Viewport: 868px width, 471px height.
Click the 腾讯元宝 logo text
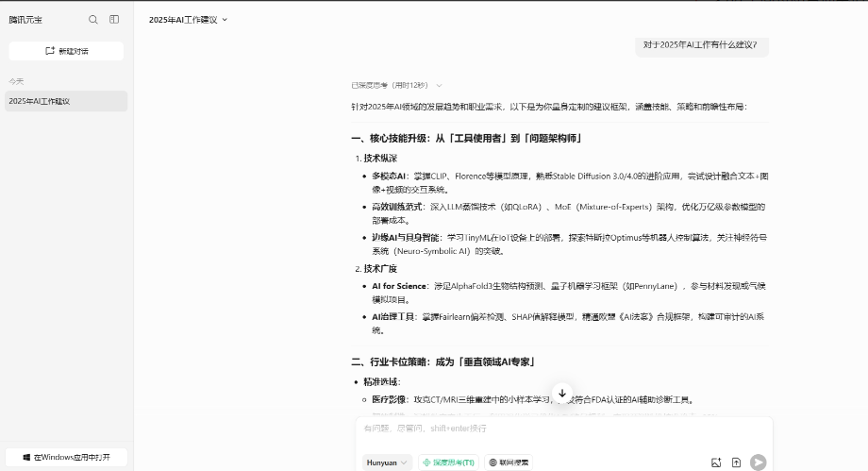25,20
